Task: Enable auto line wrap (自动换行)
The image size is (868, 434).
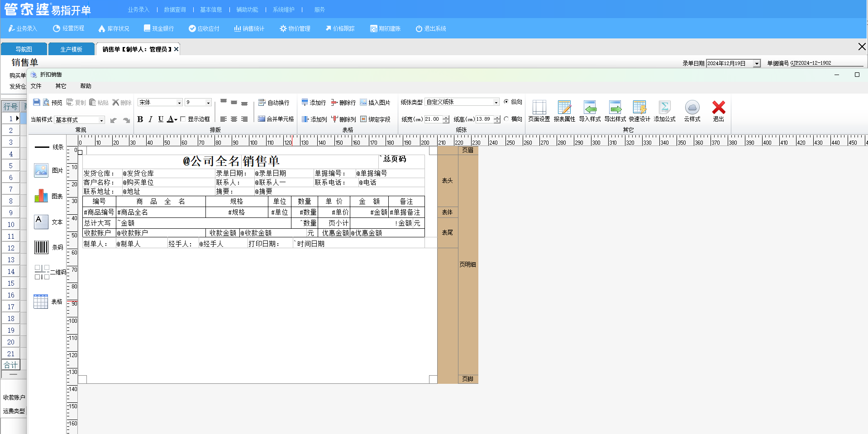Action: 274,103
